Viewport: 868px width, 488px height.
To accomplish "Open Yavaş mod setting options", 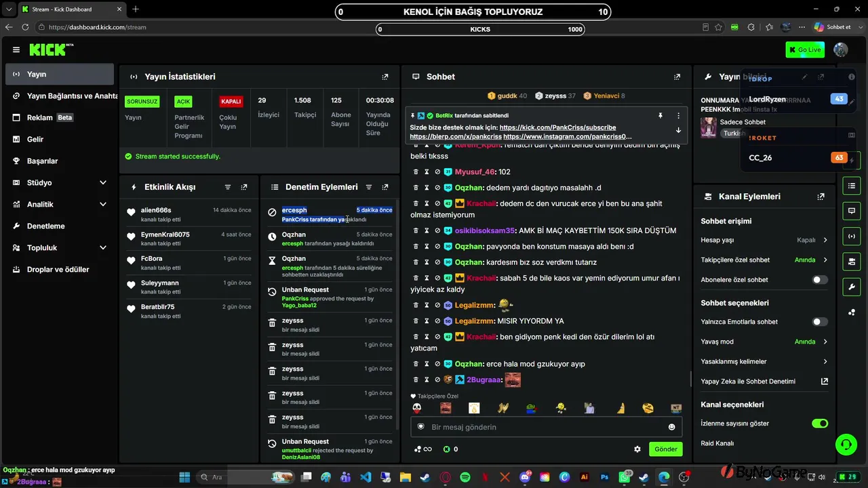I will [x=764, y=342].
